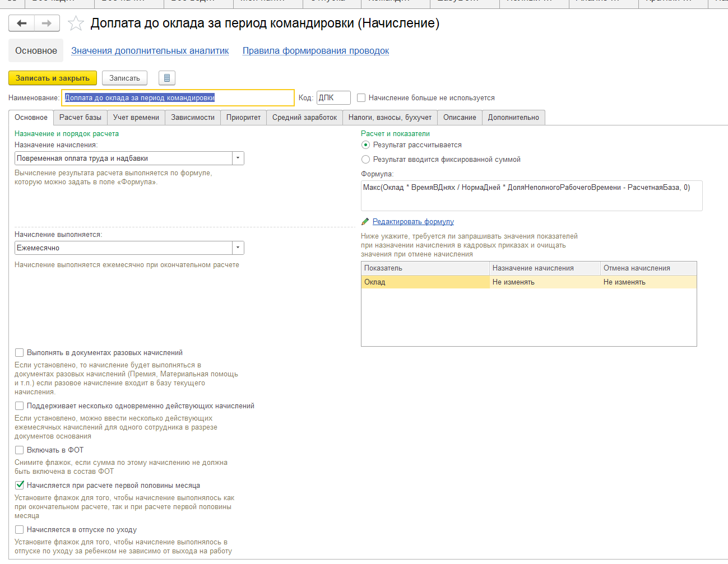Click the report list icon button
Image resolution: width=728 pixels, height=564 pixels.
167,78
